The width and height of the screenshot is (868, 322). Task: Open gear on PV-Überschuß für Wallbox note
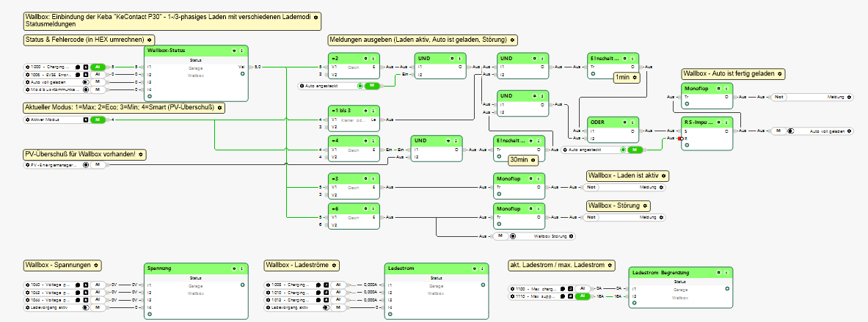141,154
